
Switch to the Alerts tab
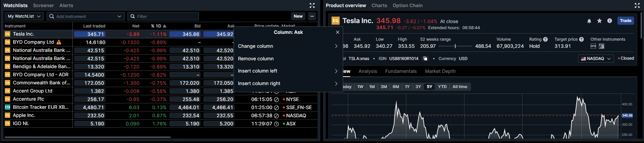(x=66, y=5)
